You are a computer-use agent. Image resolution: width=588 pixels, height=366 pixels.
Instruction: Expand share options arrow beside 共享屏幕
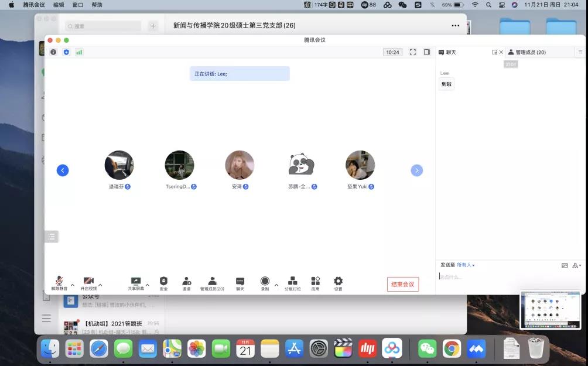pos(148,285)
